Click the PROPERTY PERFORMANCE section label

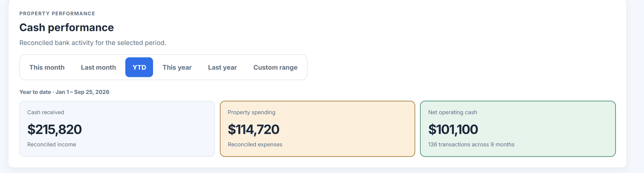tap(57, 13)
